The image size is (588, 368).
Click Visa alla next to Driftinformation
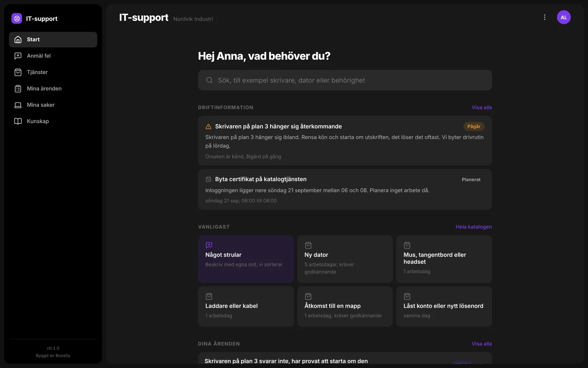pyautogui.click(x=481, y=107)
